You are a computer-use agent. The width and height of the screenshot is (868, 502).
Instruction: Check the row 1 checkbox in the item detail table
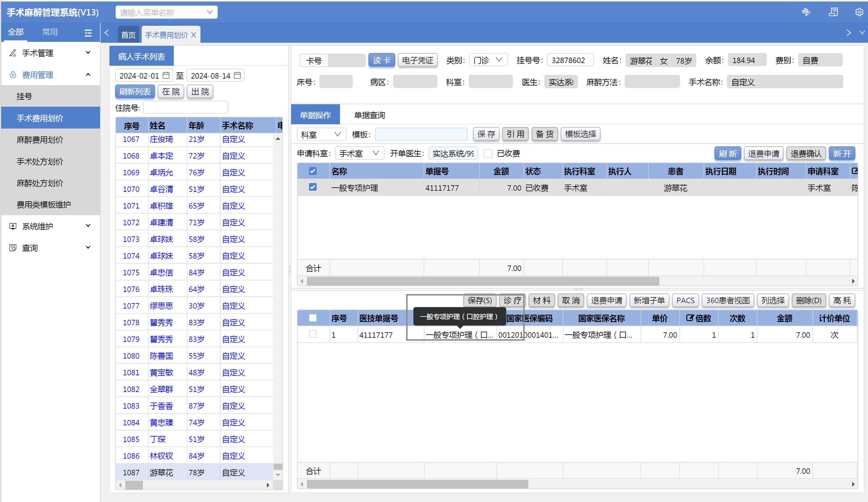312,334
